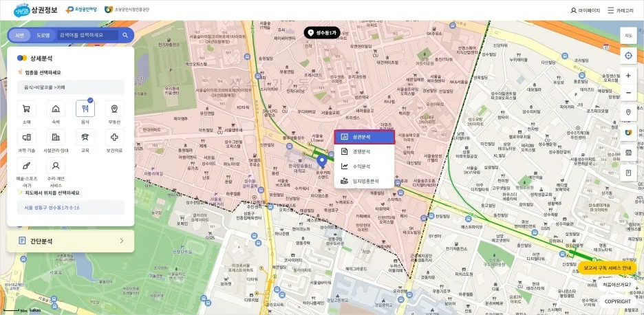Click the selected category field 음식>비알코올>카페
Image resolution: width=644 pixels, height=315 pixels.
tap(71, 87)
